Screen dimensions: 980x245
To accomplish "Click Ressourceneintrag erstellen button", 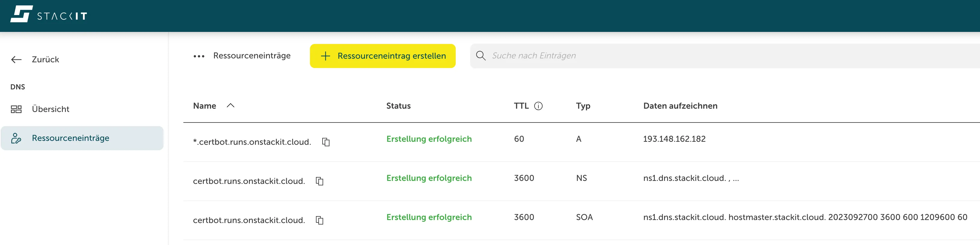I will pos(382,56).
